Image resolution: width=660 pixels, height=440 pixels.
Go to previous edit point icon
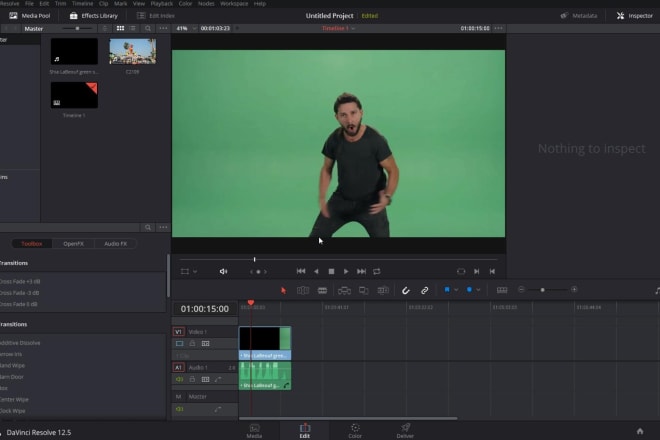pyautogui.click(x=492, y=272)
